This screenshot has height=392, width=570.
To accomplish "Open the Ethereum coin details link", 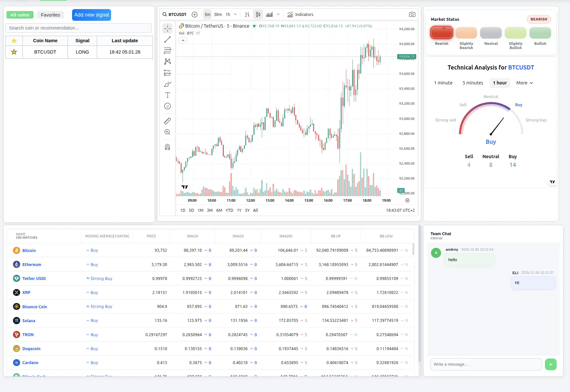I will (x=32, y=264).
